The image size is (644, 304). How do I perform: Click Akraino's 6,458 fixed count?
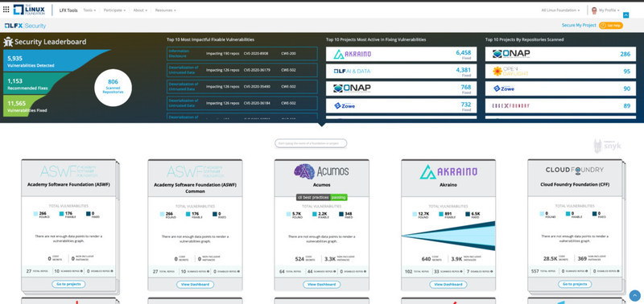click(x=464, y=52)
